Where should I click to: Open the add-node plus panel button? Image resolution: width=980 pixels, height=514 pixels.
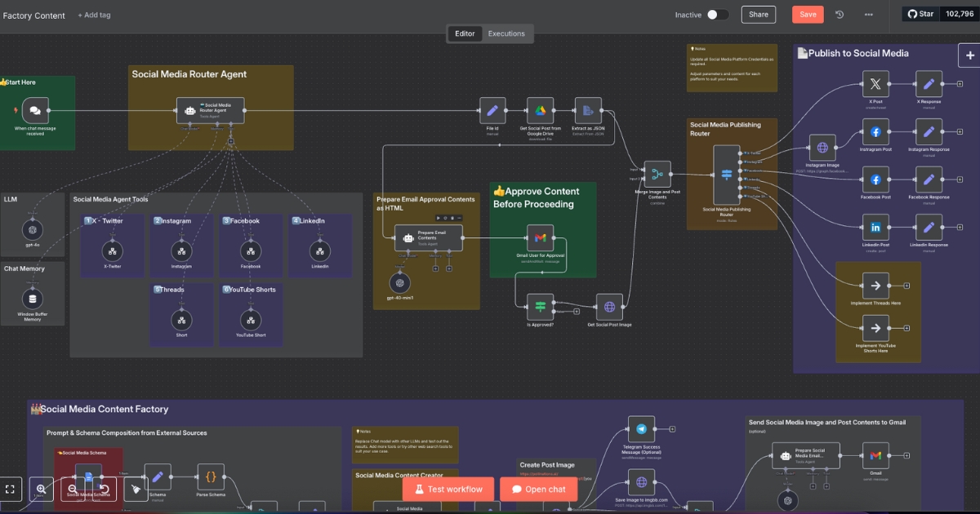[969, 55]
